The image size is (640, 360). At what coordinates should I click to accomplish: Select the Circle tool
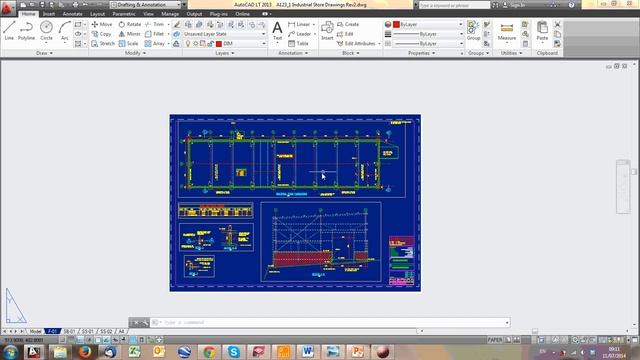(x=46, y=31)
